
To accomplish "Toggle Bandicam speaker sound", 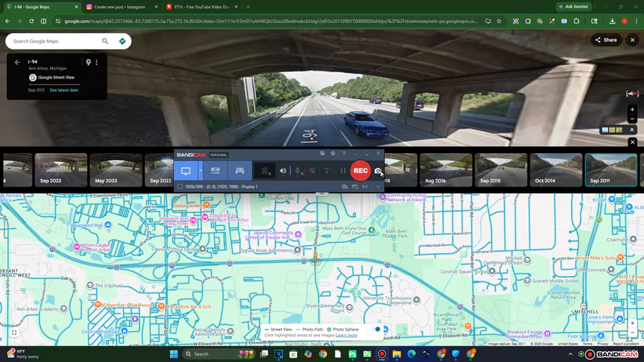I will [283, 171].
